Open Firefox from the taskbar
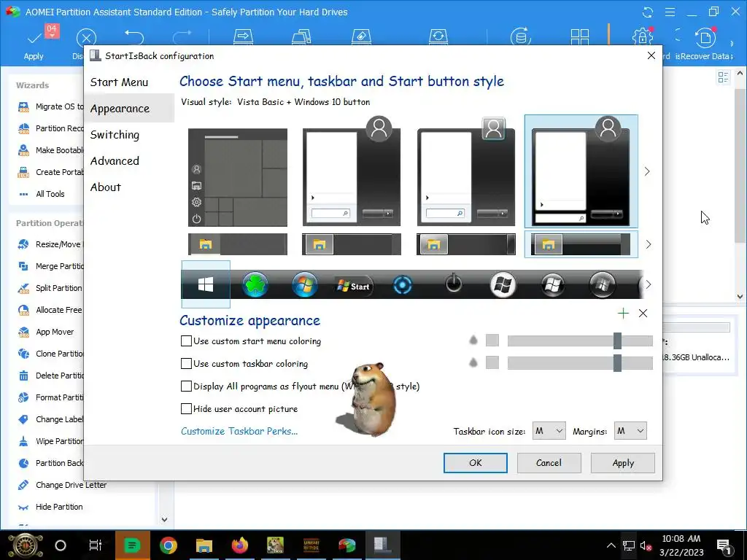 pyautogui.click(x=240, y=545)
